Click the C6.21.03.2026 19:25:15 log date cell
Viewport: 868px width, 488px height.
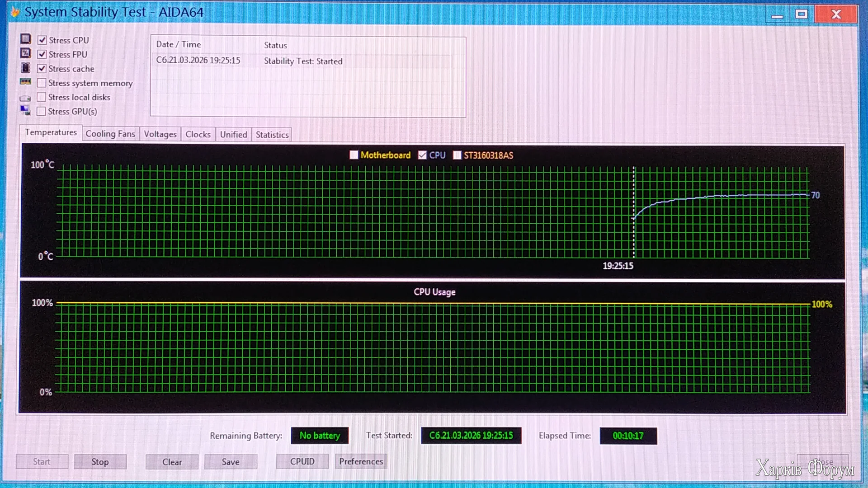click(x=198, y=60)
